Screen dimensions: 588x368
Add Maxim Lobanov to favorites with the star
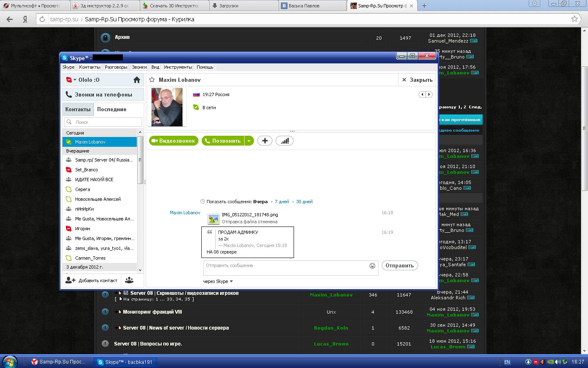coord(152,80)
